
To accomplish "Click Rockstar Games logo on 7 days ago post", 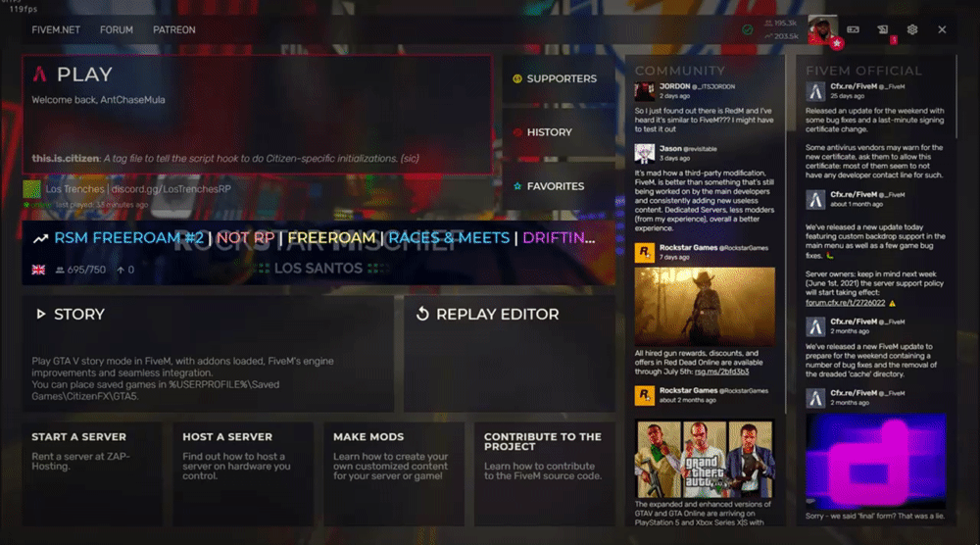I will (645, 253).
